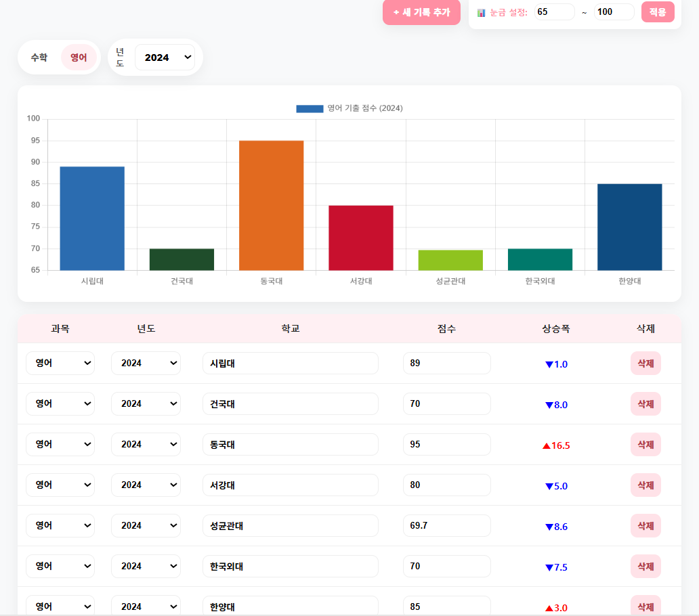Viewport: 699px width, 616px height.
Task: Click the orange 동국대 bar in chart
Action: coord(271,205)
